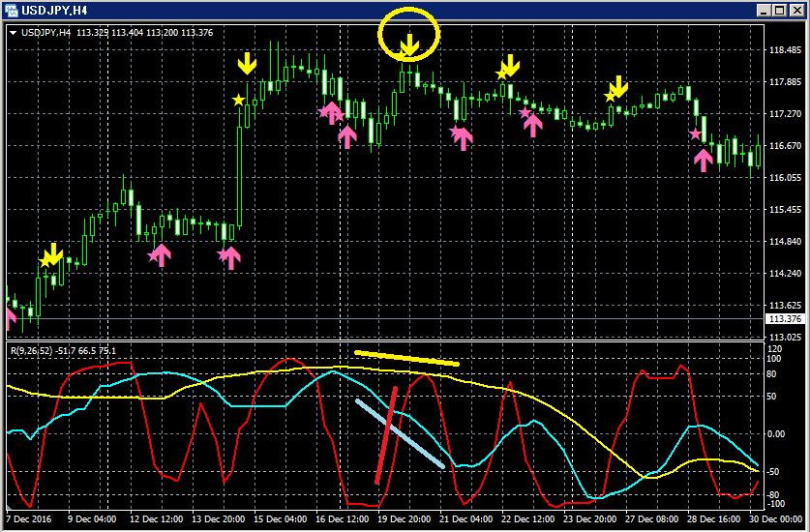
Task: Select the pink up arrow above 21 Dec 04:00
Action: (x=463, y=139)
